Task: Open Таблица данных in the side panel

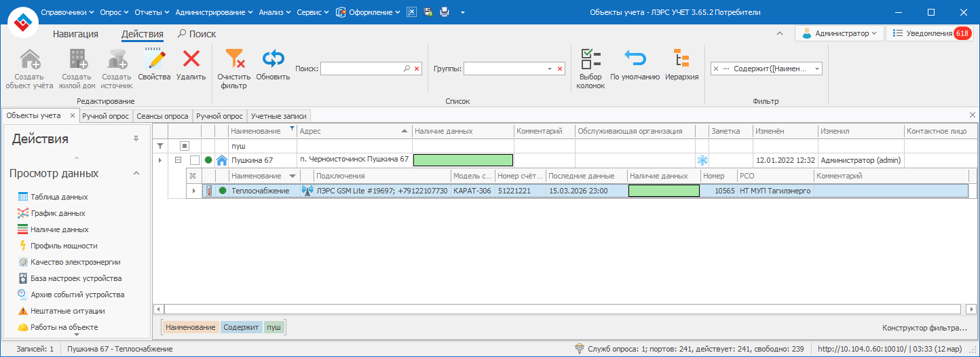Action: (x=59, y=197)
